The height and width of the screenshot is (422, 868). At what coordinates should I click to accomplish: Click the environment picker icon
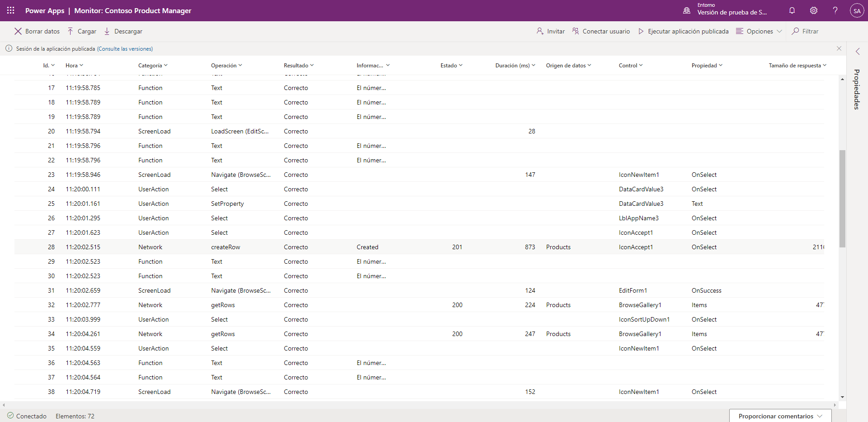coord(687,10)
